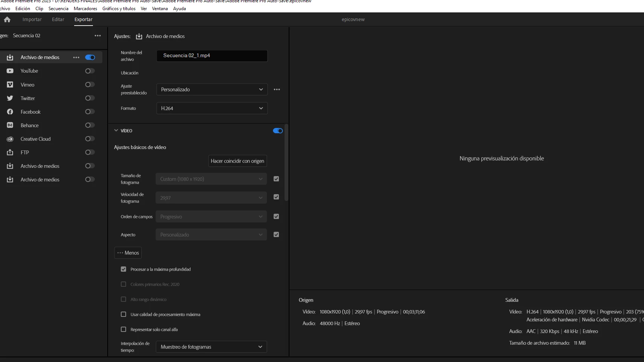Disable the VÍDEO section toggle

coord(278,131)
